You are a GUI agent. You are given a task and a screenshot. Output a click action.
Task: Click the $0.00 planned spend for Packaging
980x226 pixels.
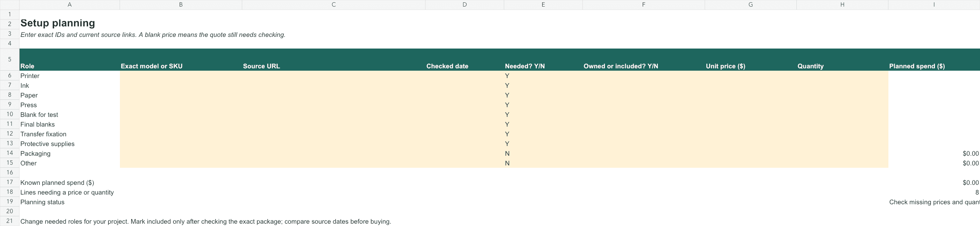point(971,153)
